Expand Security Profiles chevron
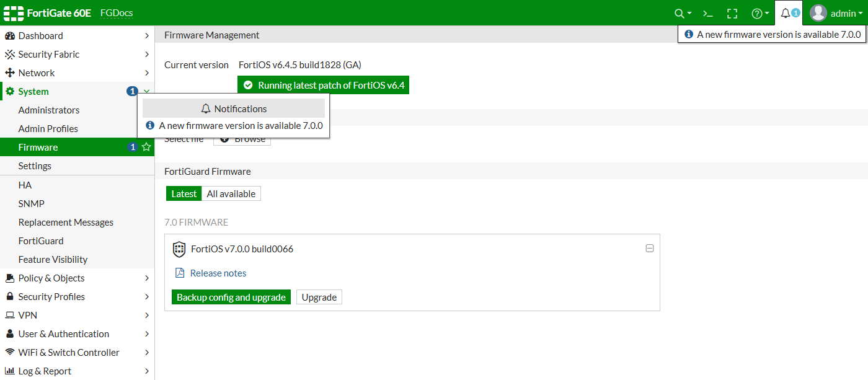Viewport: 868px width, 380px height. coord(147,296)
